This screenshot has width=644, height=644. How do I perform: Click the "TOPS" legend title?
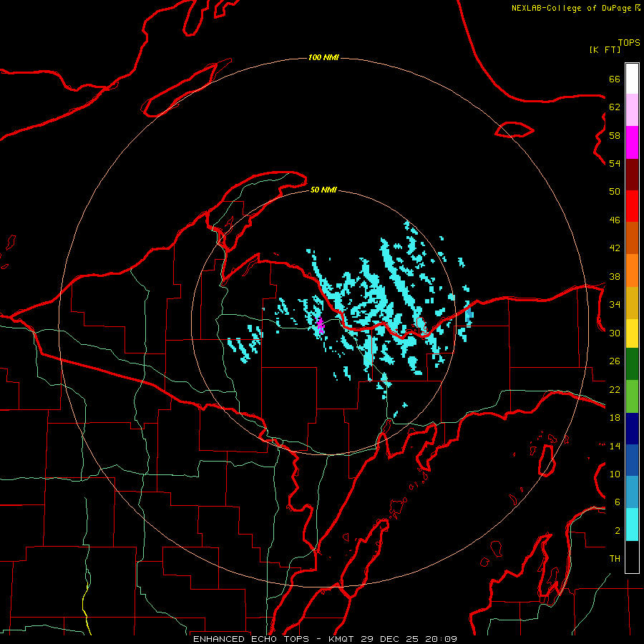[x=629, y=43]
